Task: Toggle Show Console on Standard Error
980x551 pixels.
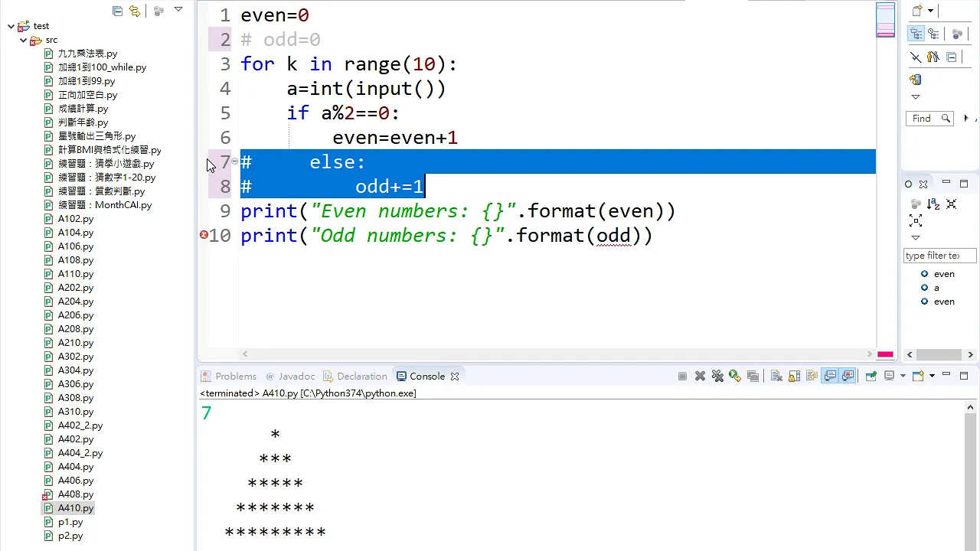Action: (x=848, y=376)
